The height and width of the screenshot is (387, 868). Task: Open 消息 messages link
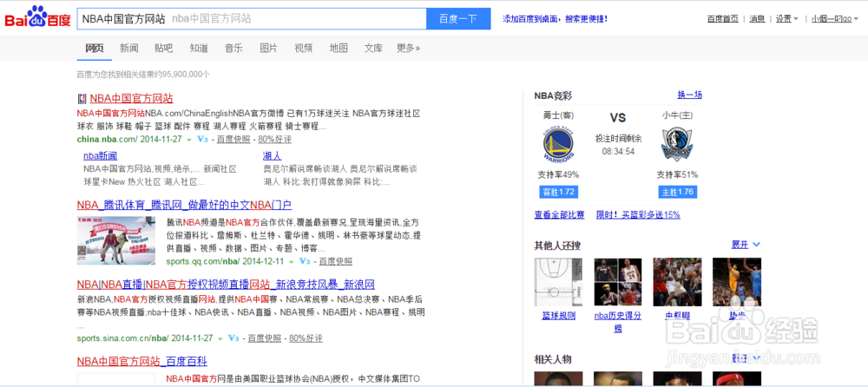[757, 18]
